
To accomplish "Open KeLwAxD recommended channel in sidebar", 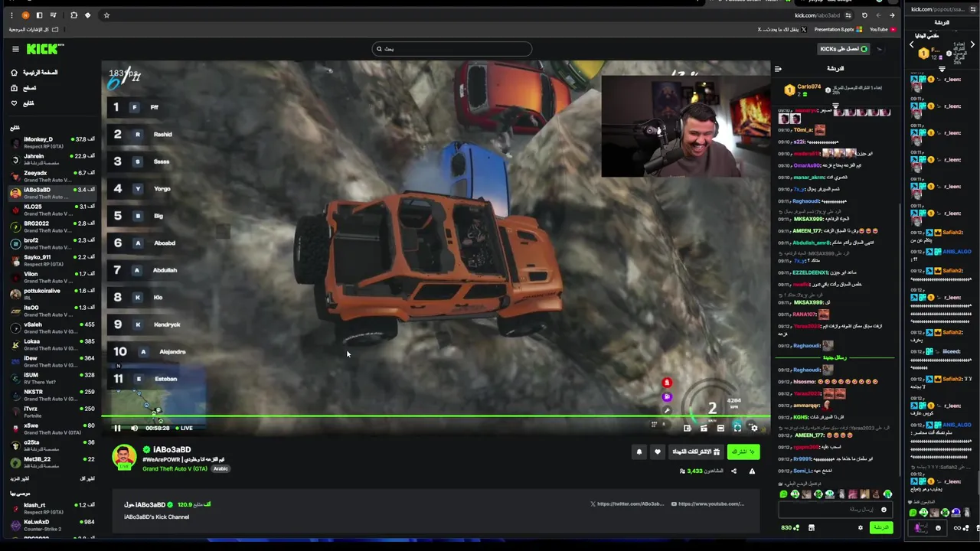I will 52,525.
